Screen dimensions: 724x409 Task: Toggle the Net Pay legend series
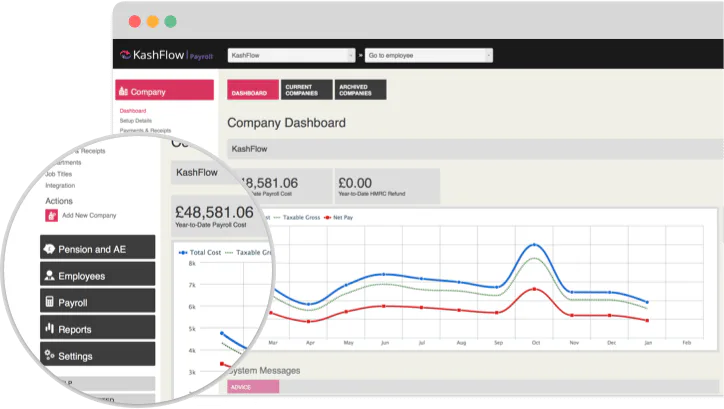pyautogui.click(x=339, y=217)
